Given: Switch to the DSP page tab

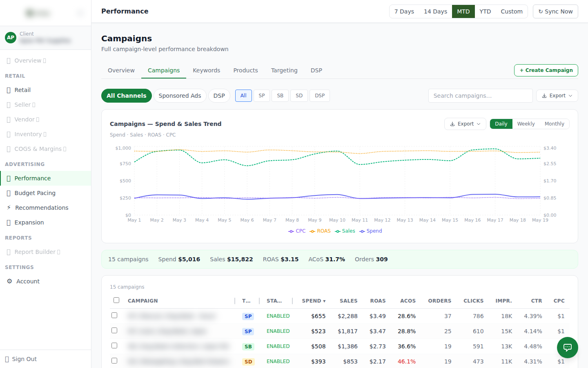Looking at the screenshot, I should [316, 70].
